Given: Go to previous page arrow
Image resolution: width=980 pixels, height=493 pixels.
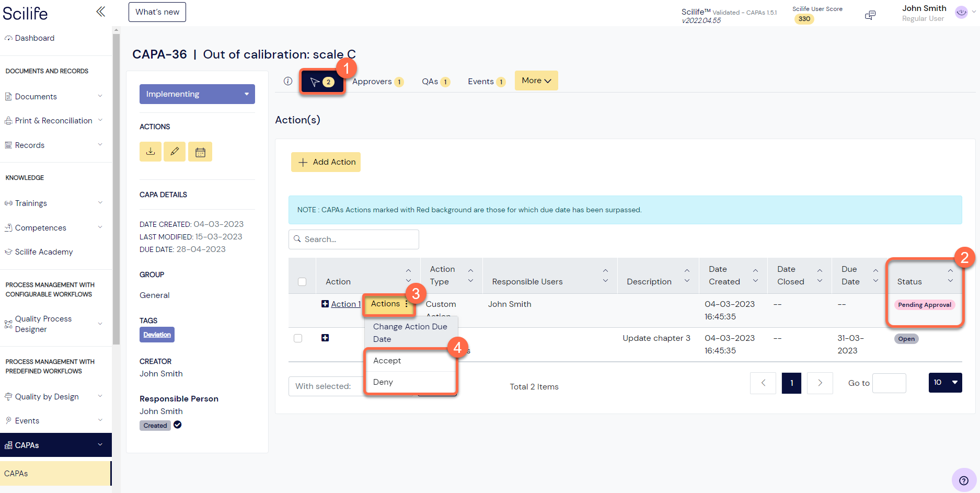Looking at the screenshot, I should pos(763,383).
